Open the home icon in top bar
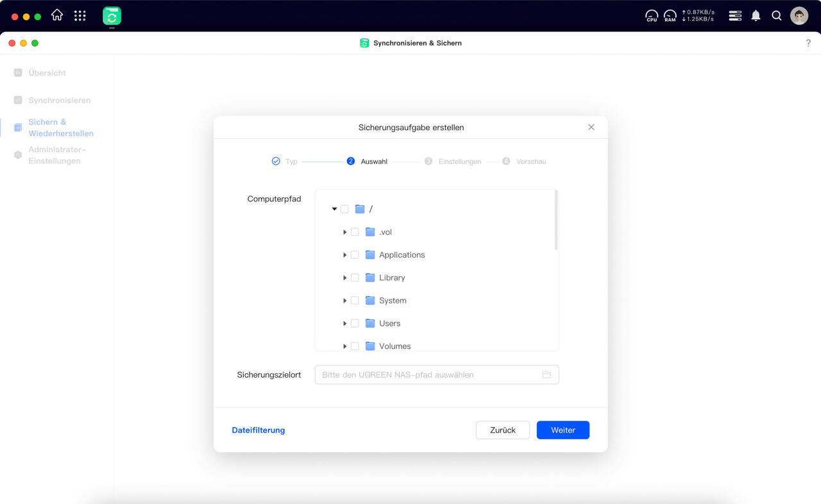This screenshot has width=821, height=504. tap(57, 15)
